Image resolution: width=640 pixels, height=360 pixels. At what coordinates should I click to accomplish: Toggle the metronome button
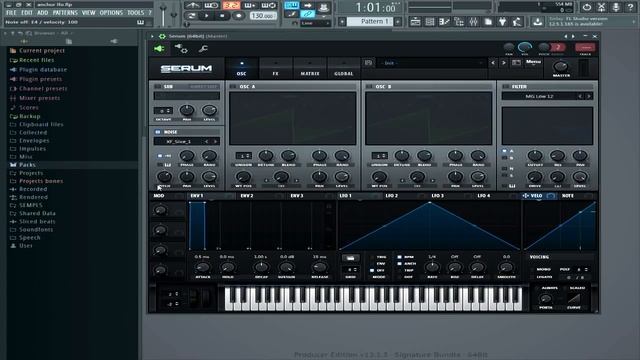[x=192, y=5]
